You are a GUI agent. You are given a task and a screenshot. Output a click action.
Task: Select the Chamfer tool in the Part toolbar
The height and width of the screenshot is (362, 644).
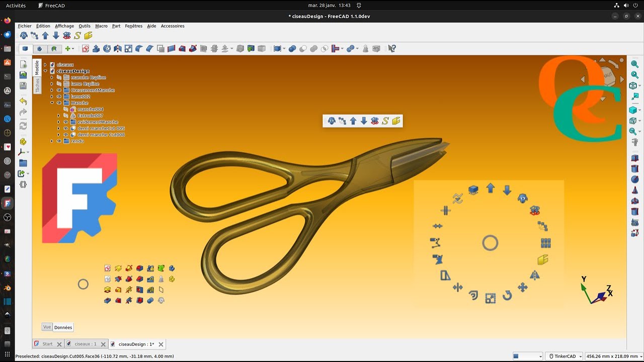tap(149, 49)
